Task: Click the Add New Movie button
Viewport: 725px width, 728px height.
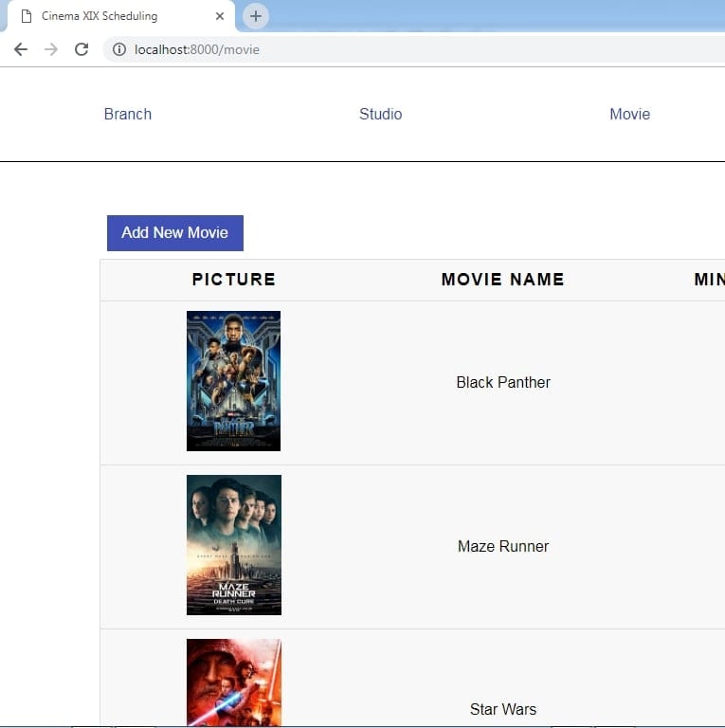Action: coord(175,233)
